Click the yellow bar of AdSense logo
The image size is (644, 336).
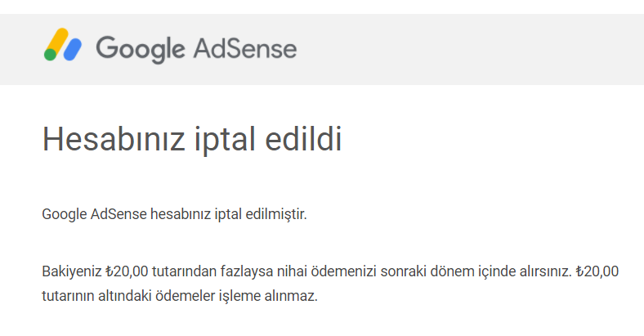tap(57, 41)
